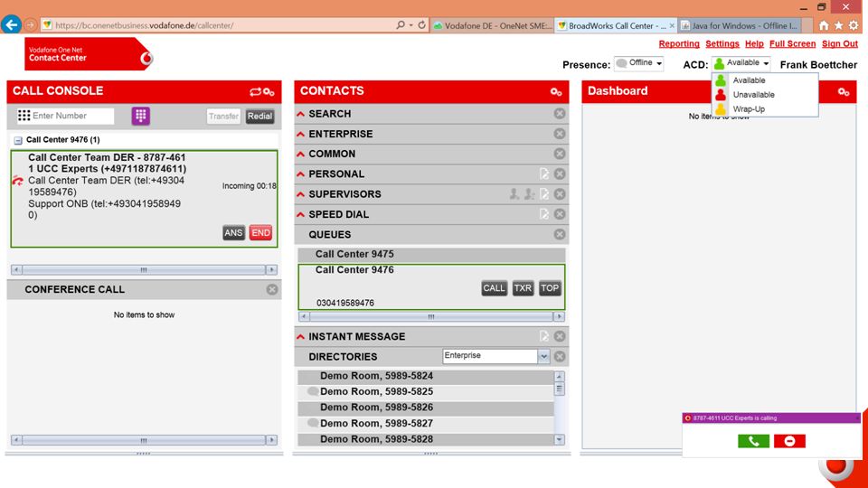Expand the ENTERPRISE section
The image size is (868, 488).
pyautogui.click(x=300, y=134)
